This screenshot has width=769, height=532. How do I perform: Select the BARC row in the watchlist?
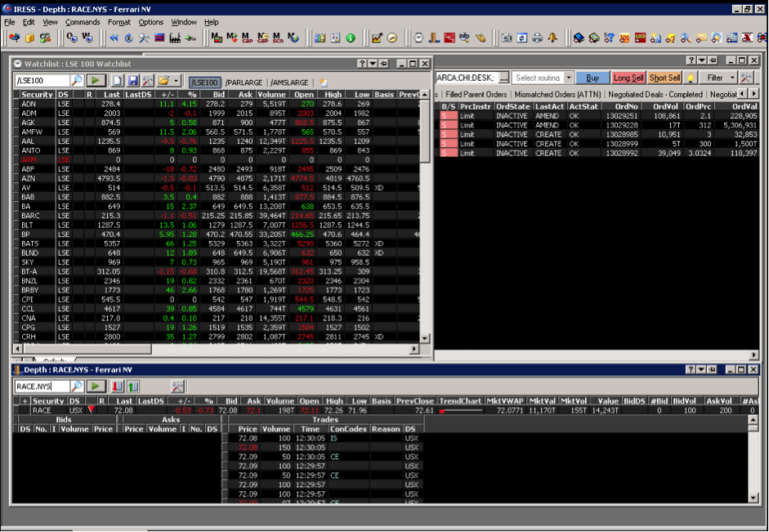tap(217, 216)
